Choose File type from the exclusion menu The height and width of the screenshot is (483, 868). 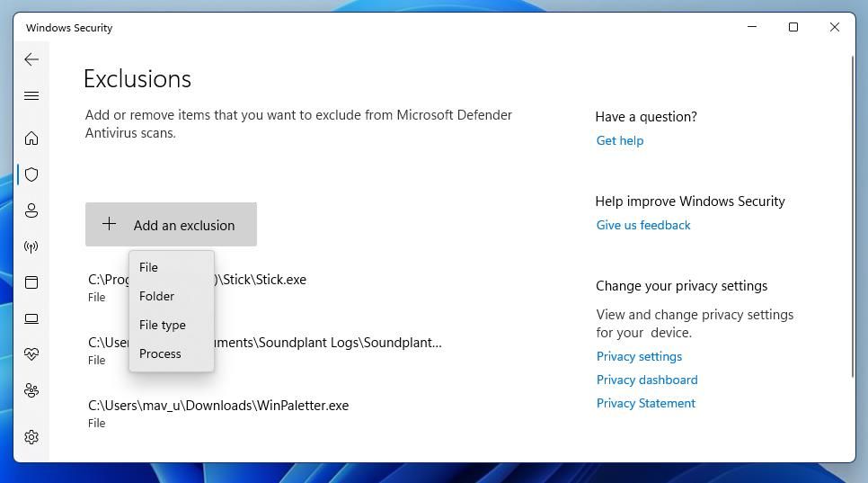click(171, 325)
